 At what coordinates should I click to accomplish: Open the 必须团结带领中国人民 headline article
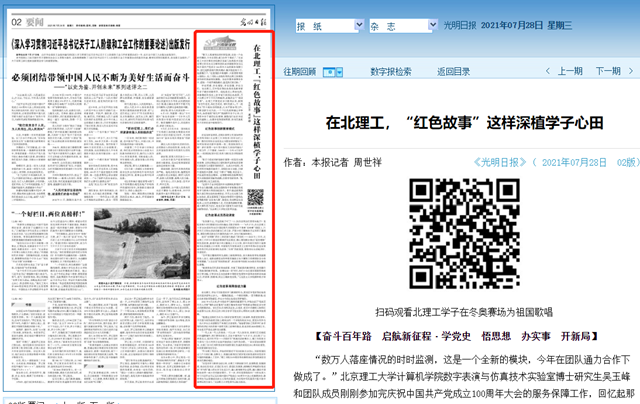(x=98, y=79)
